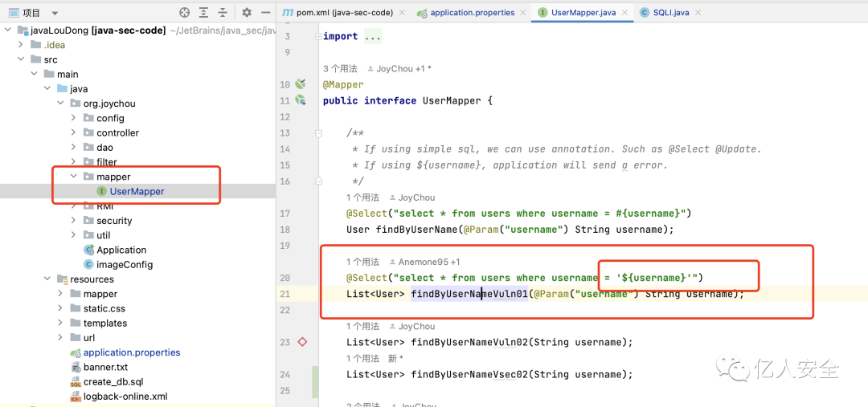
Task: Close the UserMapper.java editor tab
Action: pos(624,13)
